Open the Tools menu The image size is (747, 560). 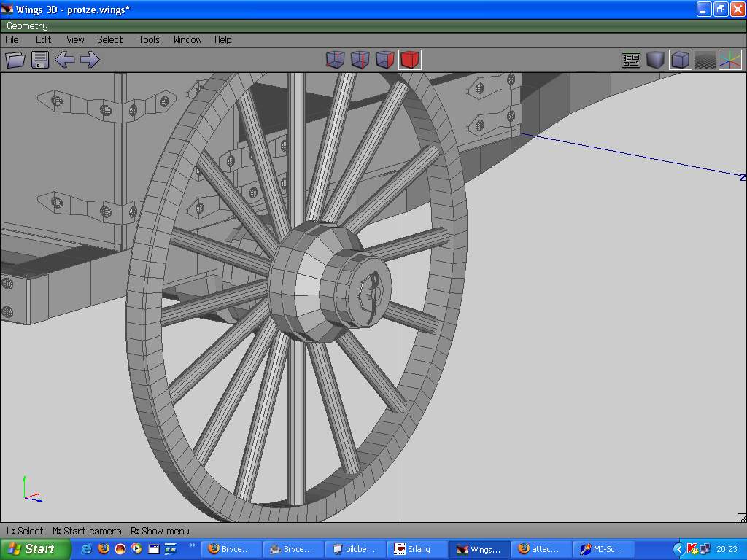(149, 39)
